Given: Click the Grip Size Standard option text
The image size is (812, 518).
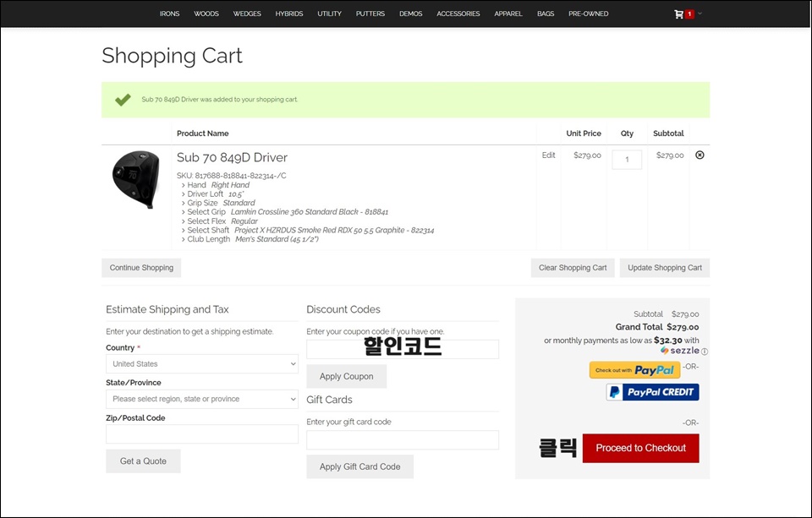Looking at the screenshot, I should 221,203.
